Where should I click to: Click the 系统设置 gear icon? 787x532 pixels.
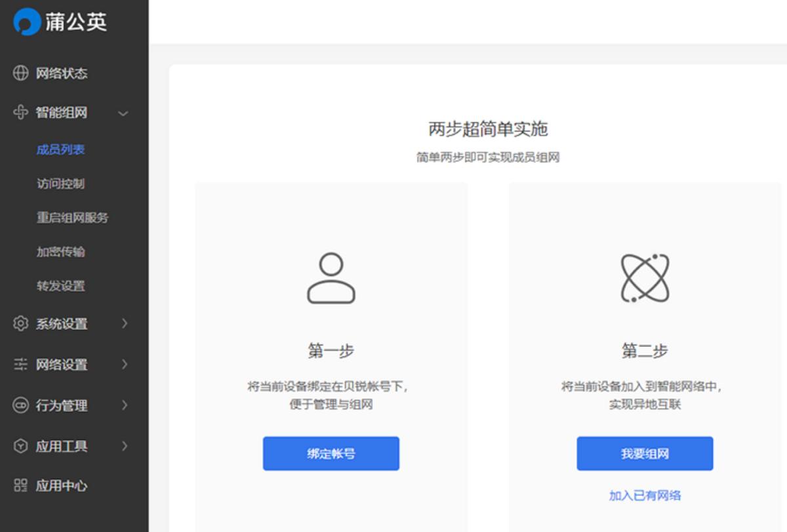19,323
